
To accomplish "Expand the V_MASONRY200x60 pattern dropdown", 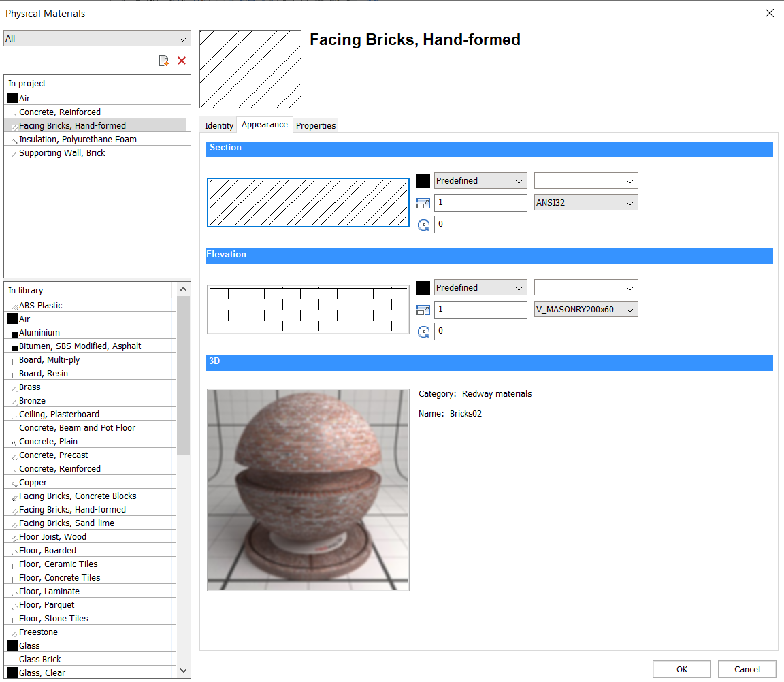I will [x=586, y=310].
